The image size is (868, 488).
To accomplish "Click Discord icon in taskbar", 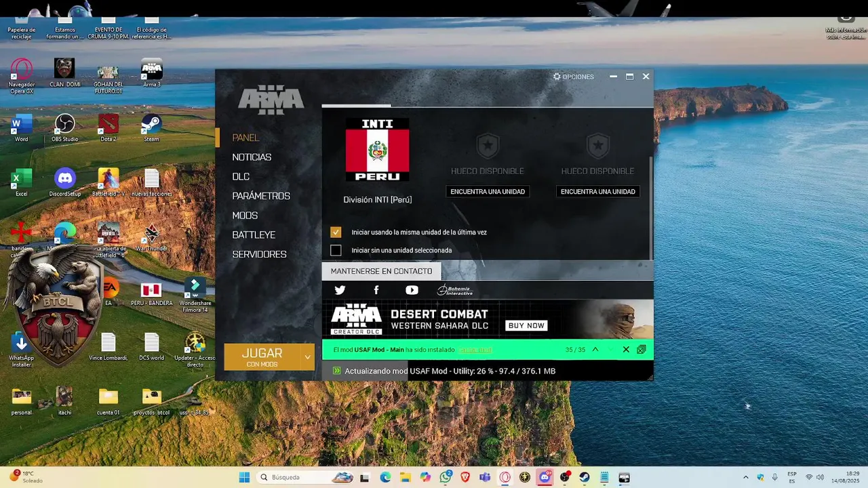I will point(545,477).
